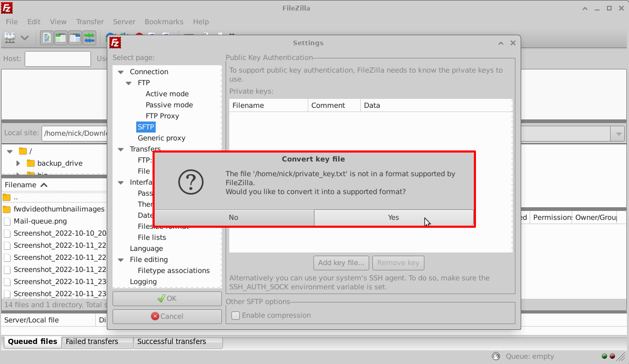This screenshot has width=629, height=364.
Task: Open the File menu
Action: coord(12,22)
